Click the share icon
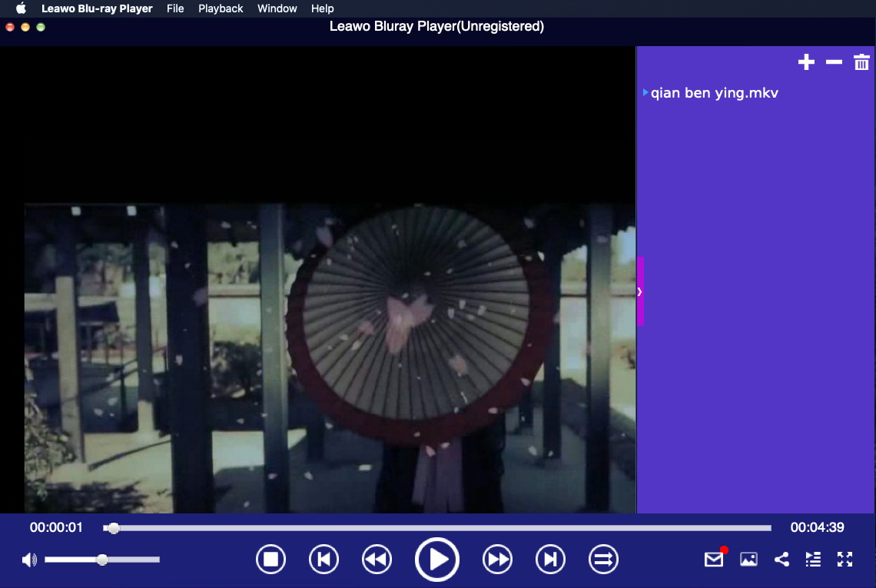Viewport: 876px width, 588px height. coord(781,559)
